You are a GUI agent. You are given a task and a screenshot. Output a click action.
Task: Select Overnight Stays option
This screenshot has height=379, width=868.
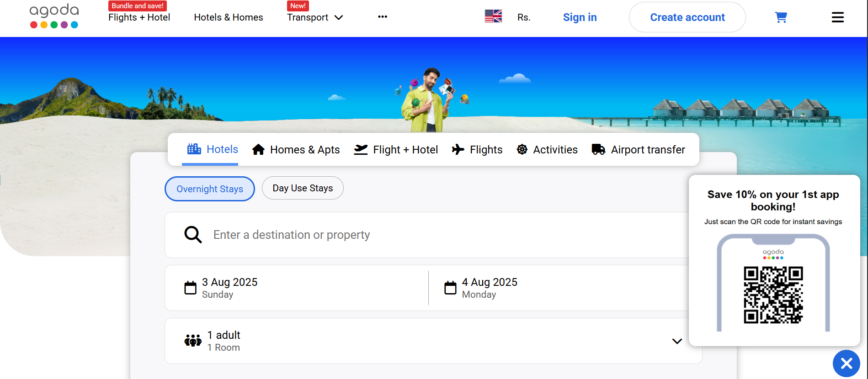[x=210, y=189]
